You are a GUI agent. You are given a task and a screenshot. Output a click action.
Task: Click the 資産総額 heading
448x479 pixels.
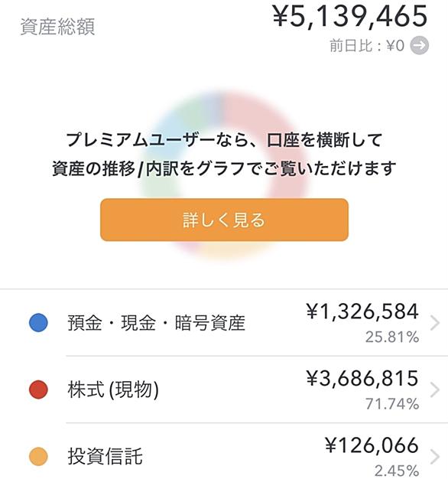pyautogui.click(x=57, y=27)
